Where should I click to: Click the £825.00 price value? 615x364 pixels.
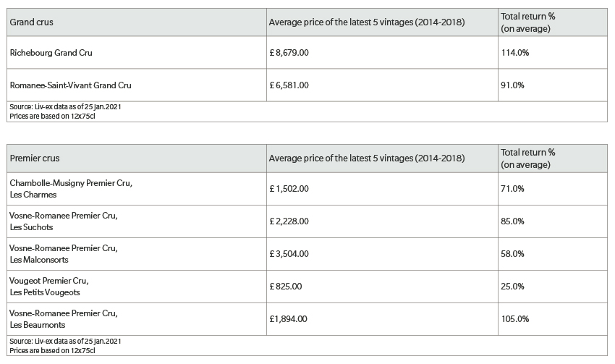tap(286, 287)
